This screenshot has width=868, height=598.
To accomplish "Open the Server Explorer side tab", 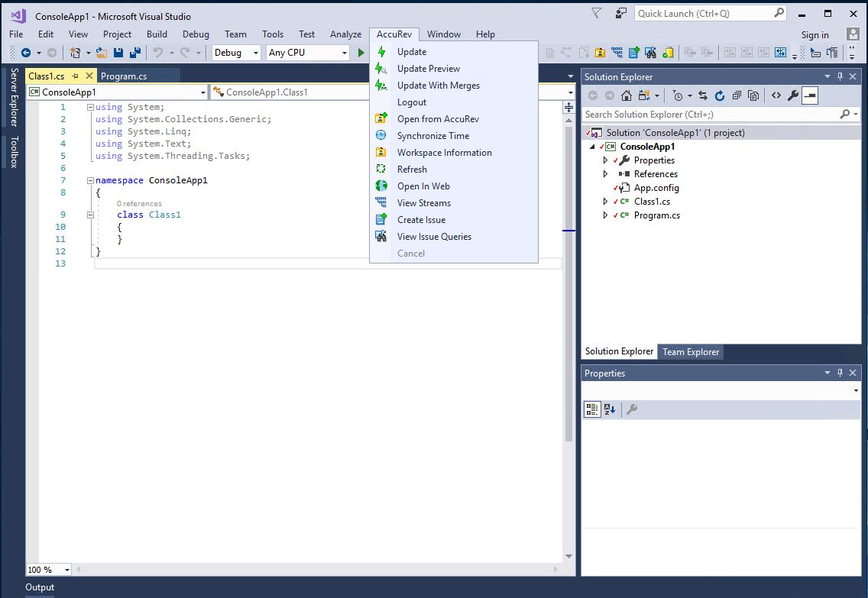I will [15, 97].
